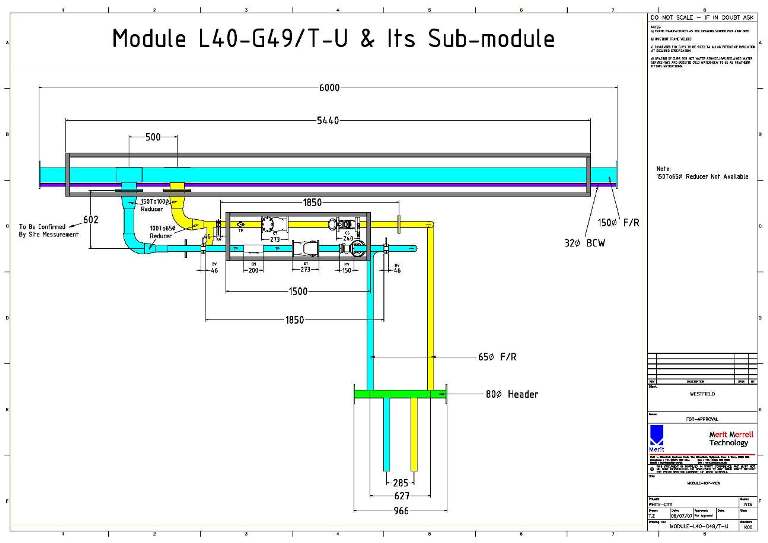Select the 240 dimension on the yellow pipe
This screenshot has width=768, height=543.
[348, 238]
